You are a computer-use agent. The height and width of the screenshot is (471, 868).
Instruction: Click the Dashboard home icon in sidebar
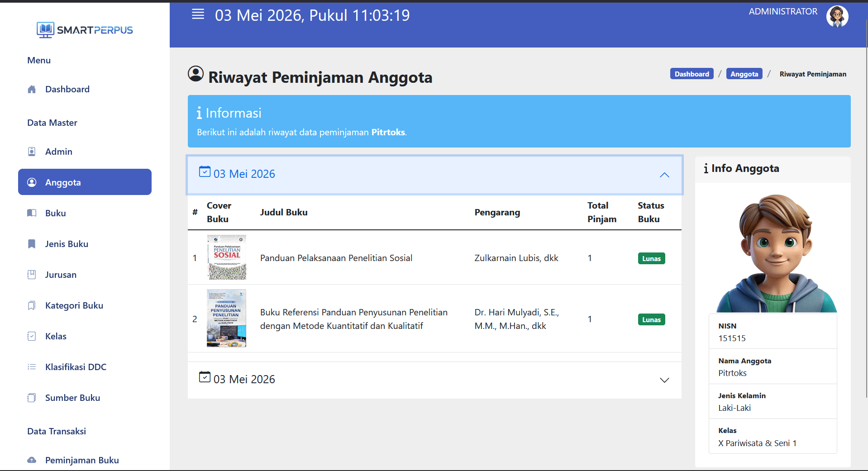pyautogui.click(x=32, y=89)
